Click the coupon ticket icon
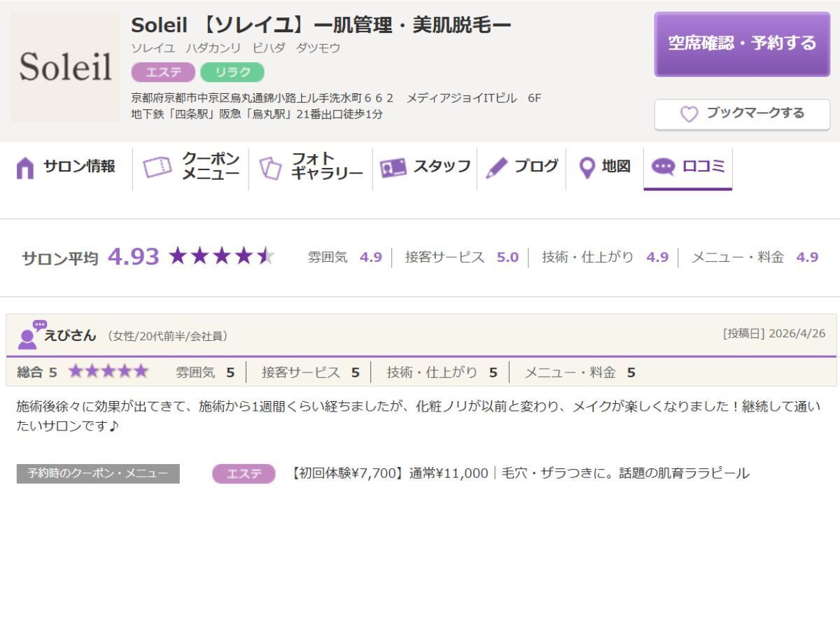Screen dimensions: 840x630 pyautogui.click(x=157, y=167)
